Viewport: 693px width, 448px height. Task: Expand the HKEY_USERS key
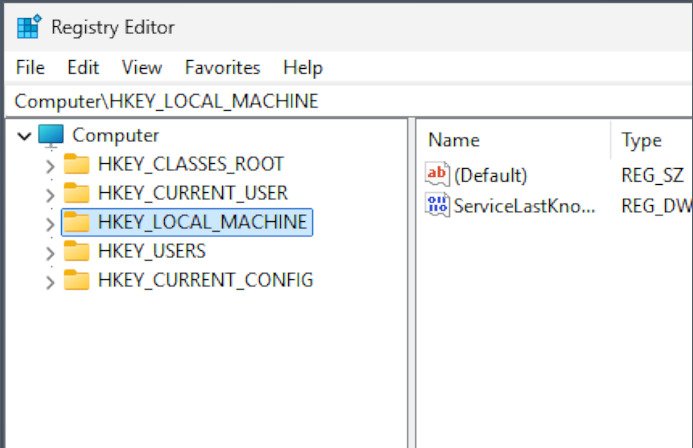(x=50, y=253)
